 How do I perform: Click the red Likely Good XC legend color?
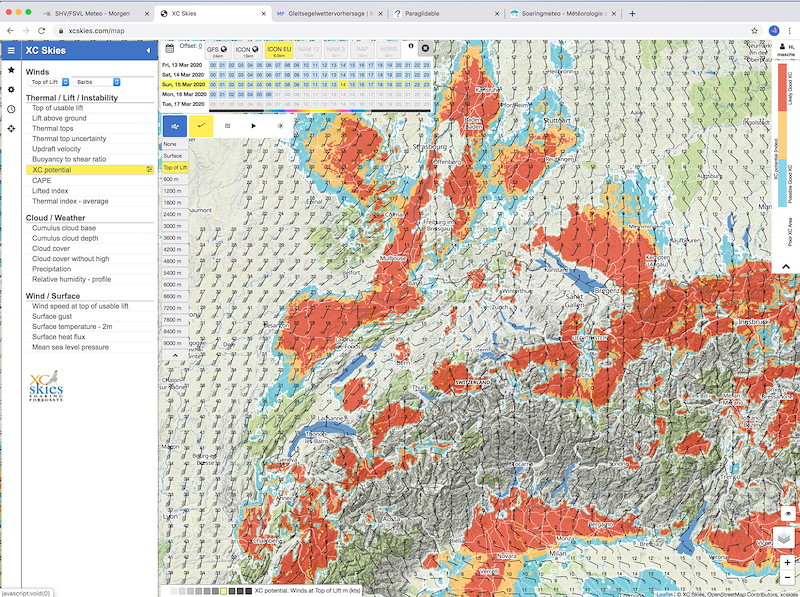(x=782, y=87)
